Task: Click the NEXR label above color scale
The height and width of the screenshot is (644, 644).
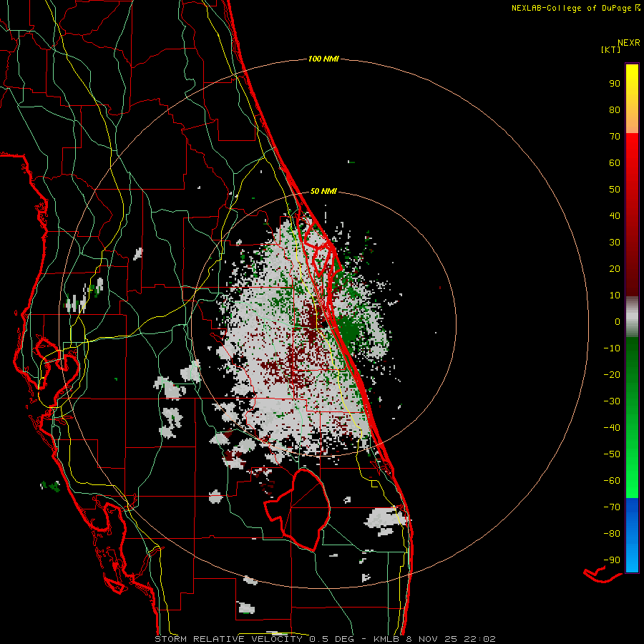Action: pyautogui.click(x=629, y=43)
